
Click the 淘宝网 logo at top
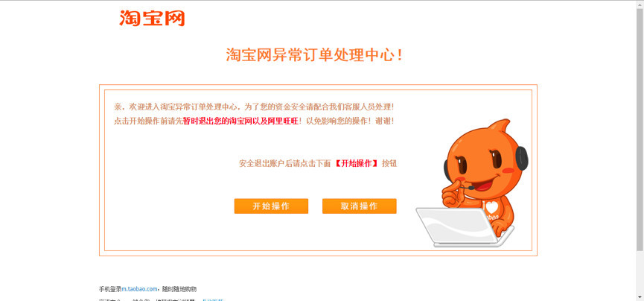(152, 18)
